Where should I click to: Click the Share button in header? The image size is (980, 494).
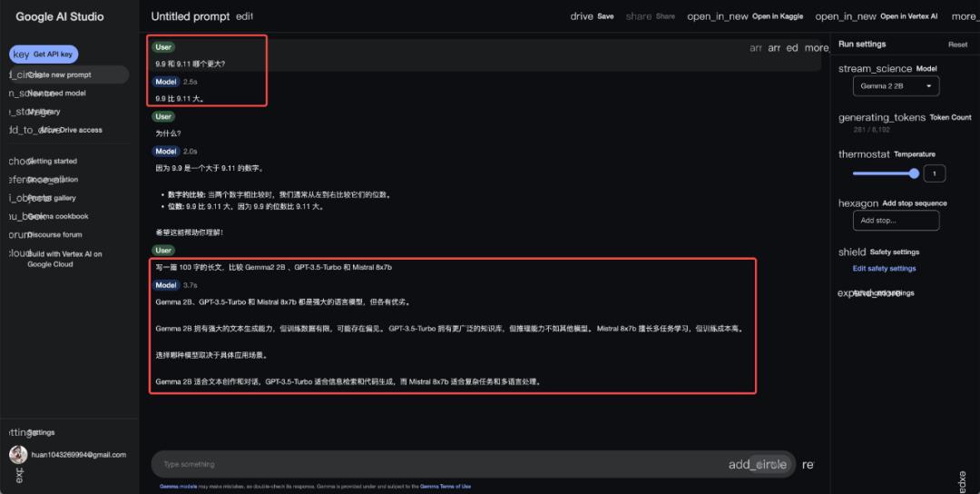pyautogui.click(x=650, y=16)
